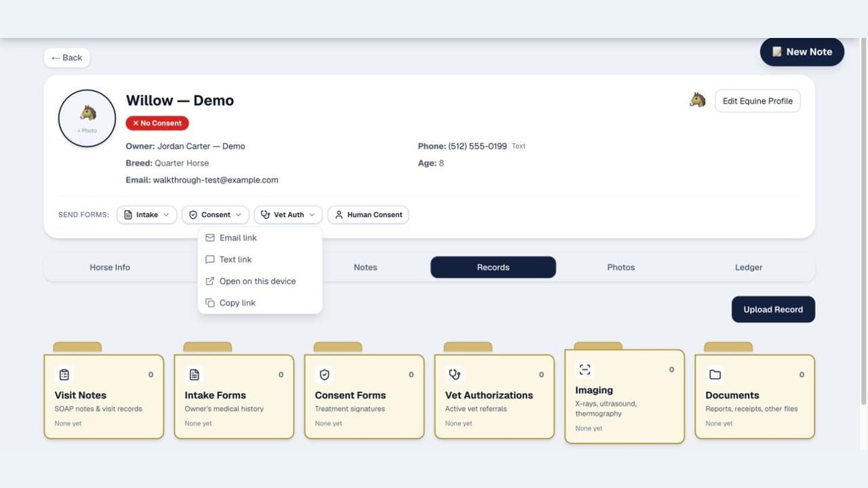The width and height of the screenshot is (868, 488).
Task: Open the Visit Notes folder
Action: (x=104, y=396)
